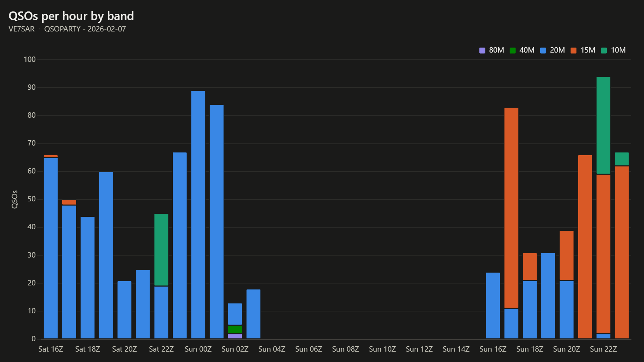Click the orange 15M segment at Sun 20Z

(x=567, y=255)
